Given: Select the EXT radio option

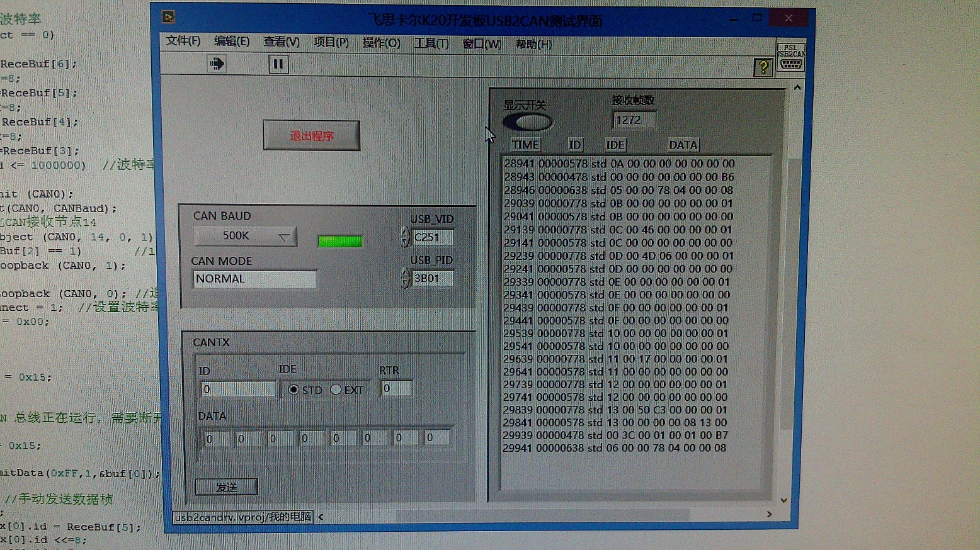Looking at the screenshot, I should (x=336, y=390).
